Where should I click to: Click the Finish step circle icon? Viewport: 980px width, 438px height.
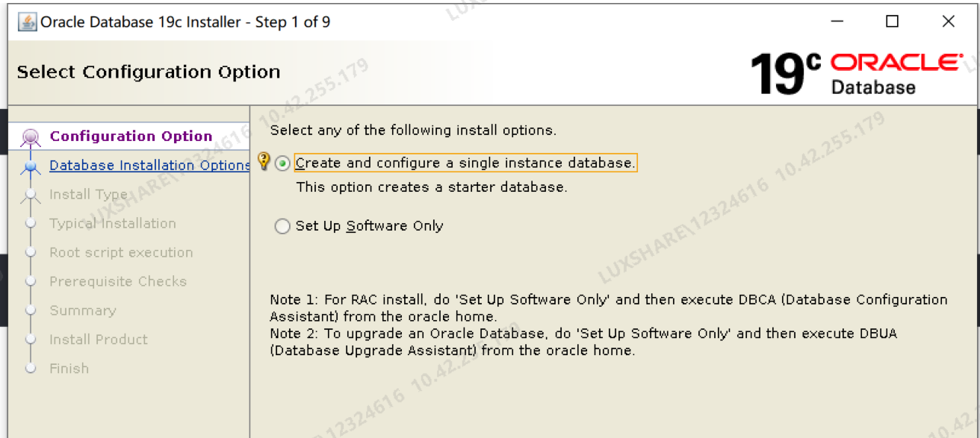(30, 368)
